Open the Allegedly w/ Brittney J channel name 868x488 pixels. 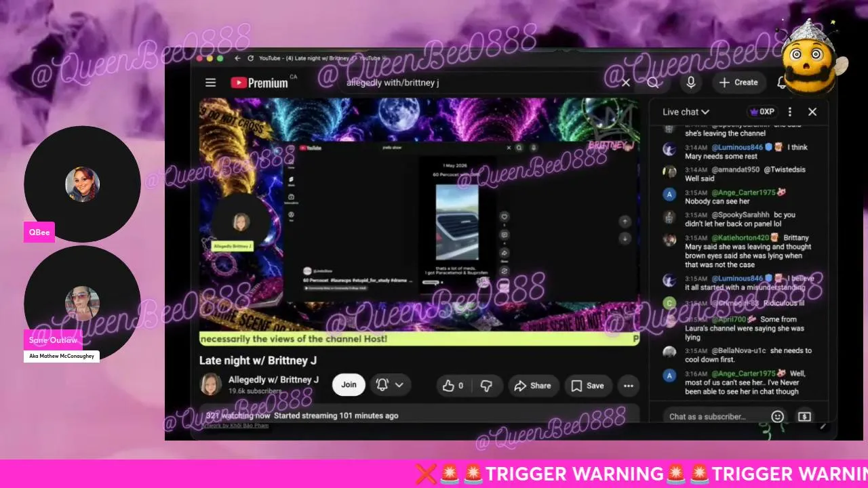pyautogui.click(x=273, y=380)
